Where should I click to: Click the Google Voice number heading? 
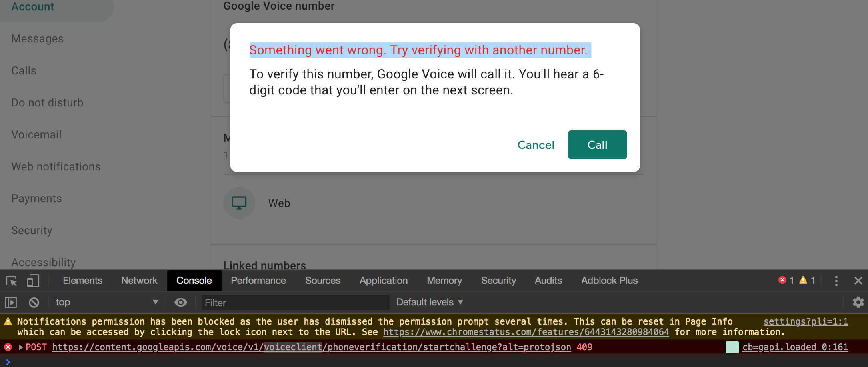279,6
